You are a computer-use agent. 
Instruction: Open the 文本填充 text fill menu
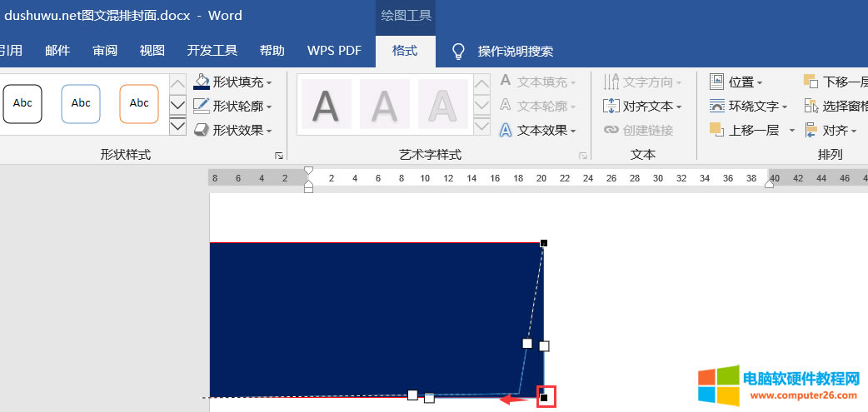point(537,82)
